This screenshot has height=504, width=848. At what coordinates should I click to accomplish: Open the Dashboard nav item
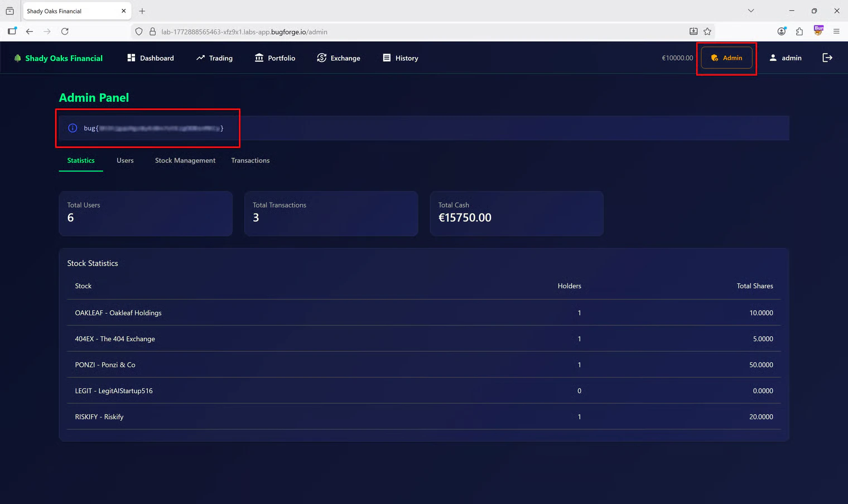[x=151, y=58]
